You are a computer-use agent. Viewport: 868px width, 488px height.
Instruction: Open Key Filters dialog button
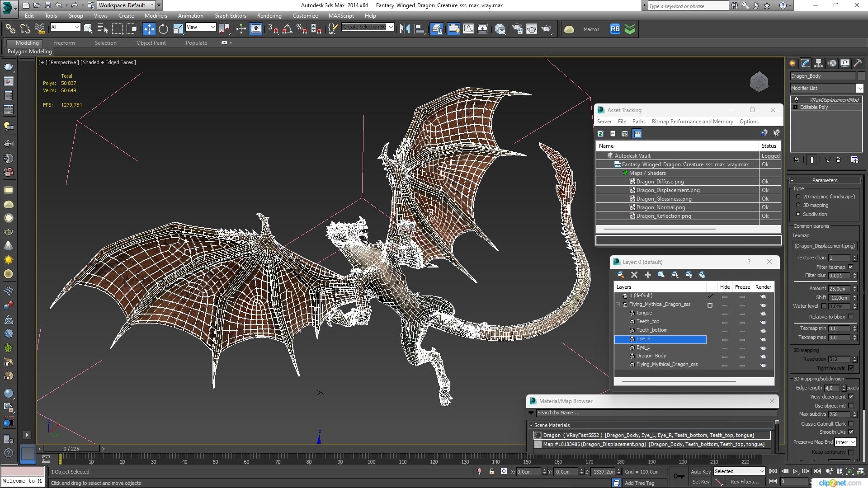coord(745,482)
